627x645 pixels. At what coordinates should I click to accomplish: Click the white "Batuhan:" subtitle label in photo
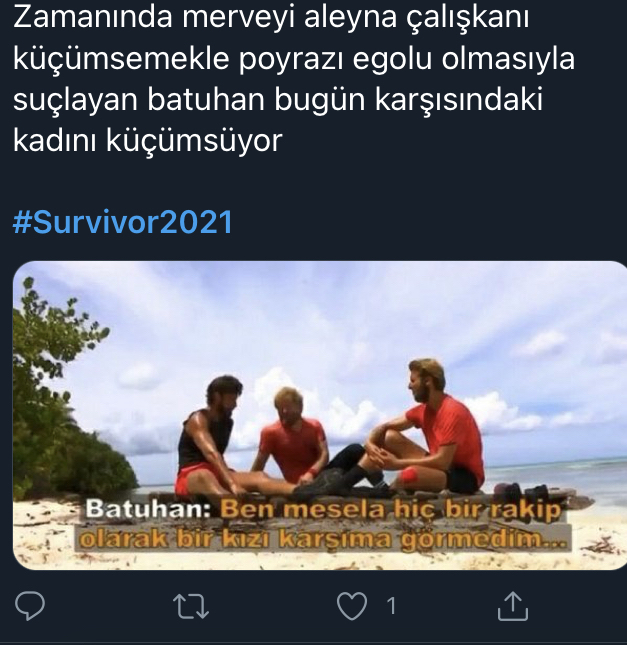[x=148, y=509]
